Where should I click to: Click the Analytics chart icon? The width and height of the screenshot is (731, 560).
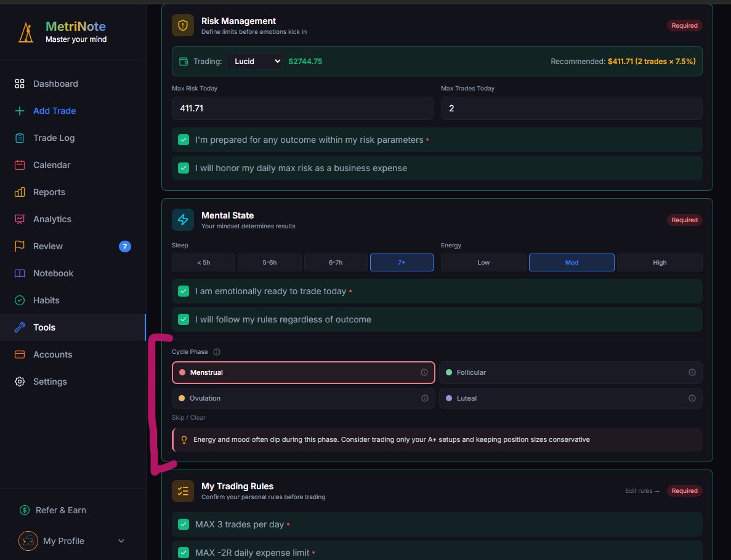tap(20, 219)
